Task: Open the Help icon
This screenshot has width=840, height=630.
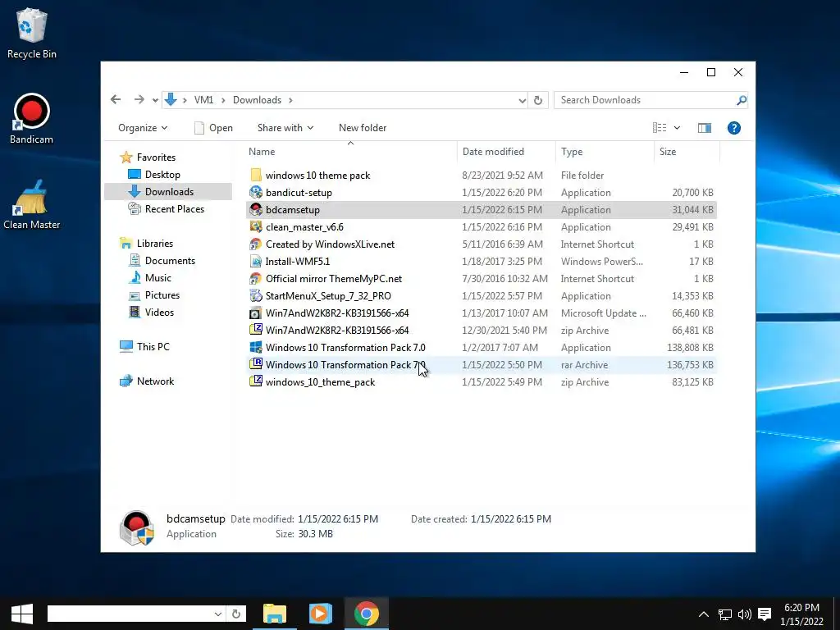Action: (x=734, y=127)
